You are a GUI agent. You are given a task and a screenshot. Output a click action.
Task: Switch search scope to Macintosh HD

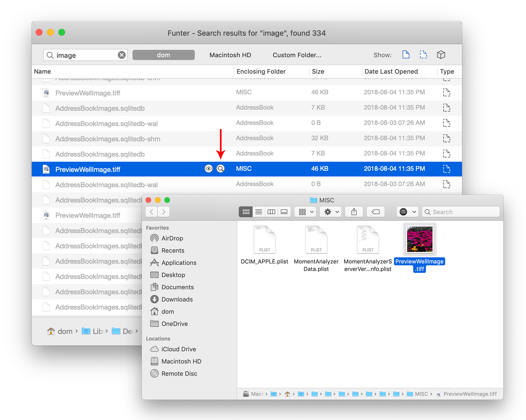(x=230, y=55)
